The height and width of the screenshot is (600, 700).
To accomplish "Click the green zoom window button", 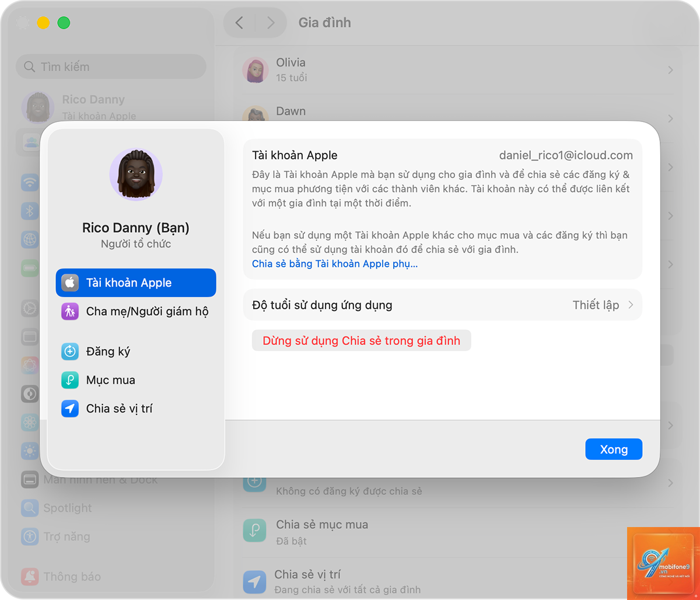I will 64,23.
